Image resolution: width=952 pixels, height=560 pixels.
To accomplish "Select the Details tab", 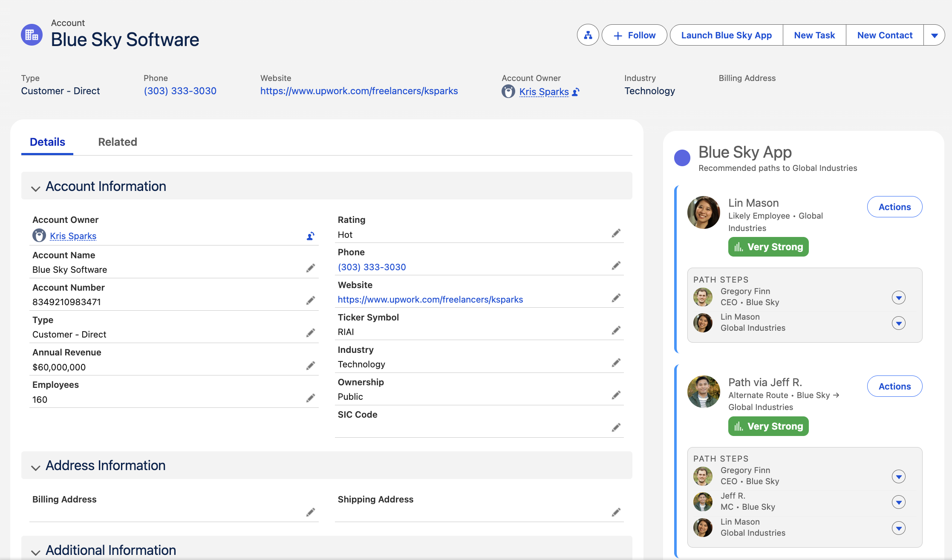I will (x=47, y=142).
